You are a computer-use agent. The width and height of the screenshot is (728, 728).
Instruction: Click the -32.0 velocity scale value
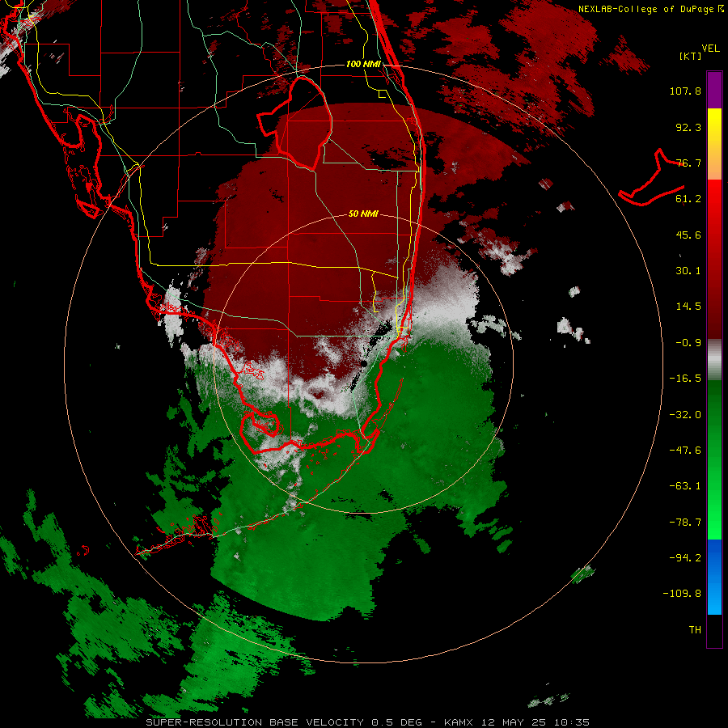[685, 415]
